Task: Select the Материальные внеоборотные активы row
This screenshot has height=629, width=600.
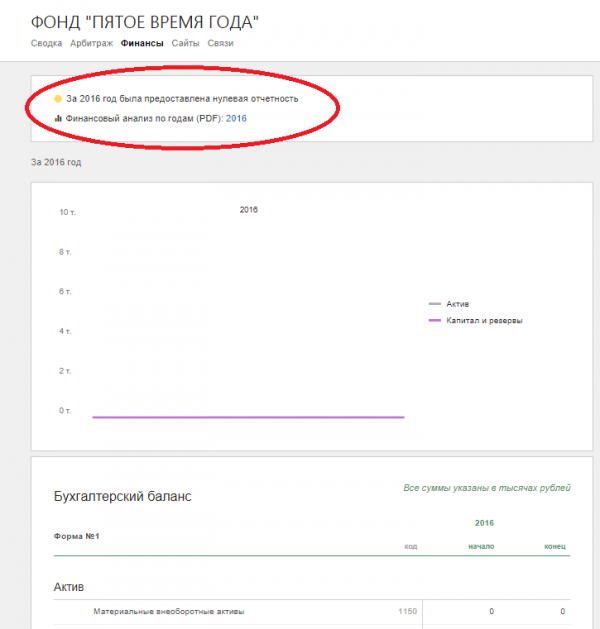Action: point(168,611)
